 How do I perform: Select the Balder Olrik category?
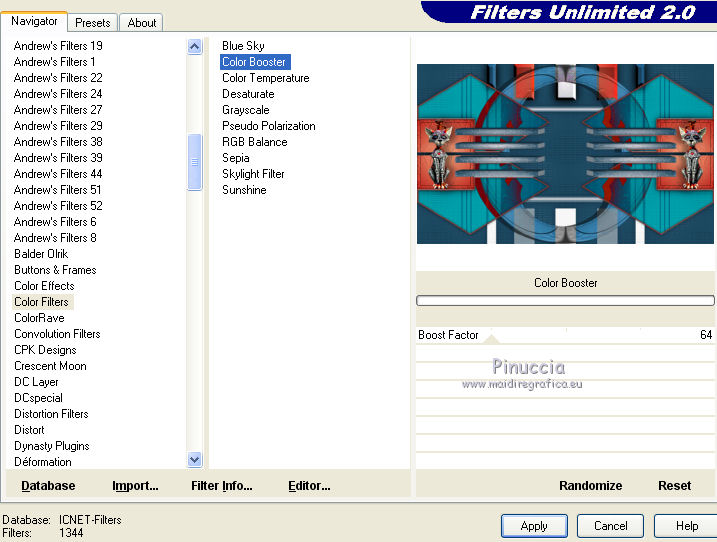pos(41,254)
